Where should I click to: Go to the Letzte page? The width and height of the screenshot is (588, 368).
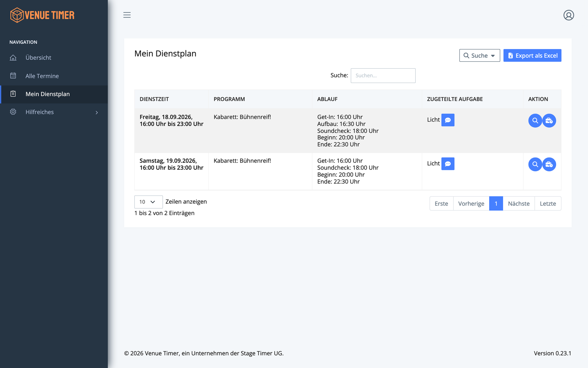(548, 204)
